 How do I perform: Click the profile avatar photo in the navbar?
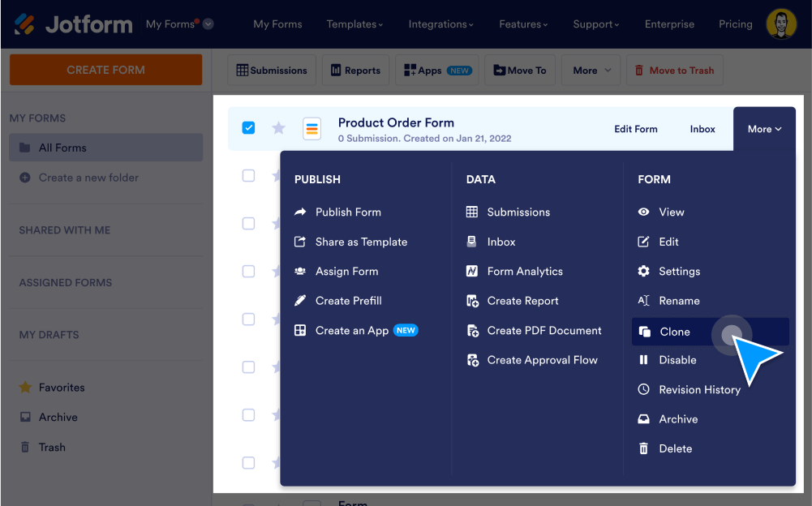point(780,24)
